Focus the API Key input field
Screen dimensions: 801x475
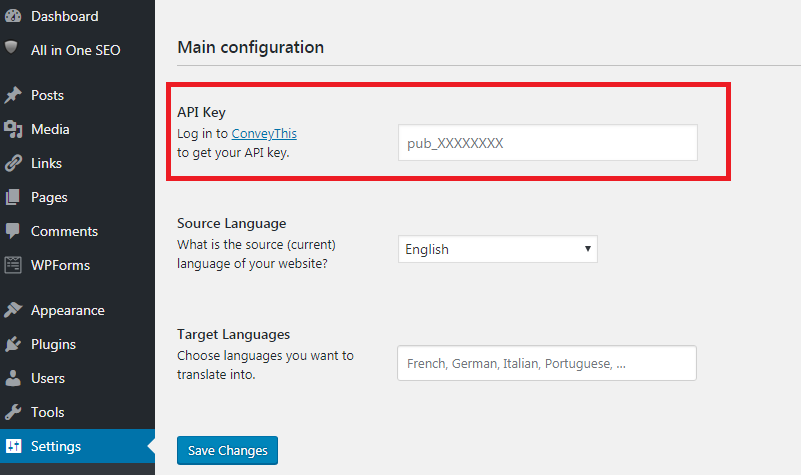click(x=548, y=142)
